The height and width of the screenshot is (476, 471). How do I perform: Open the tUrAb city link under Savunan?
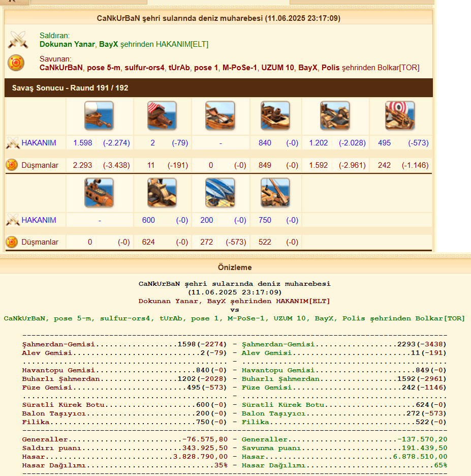(179, 68)
